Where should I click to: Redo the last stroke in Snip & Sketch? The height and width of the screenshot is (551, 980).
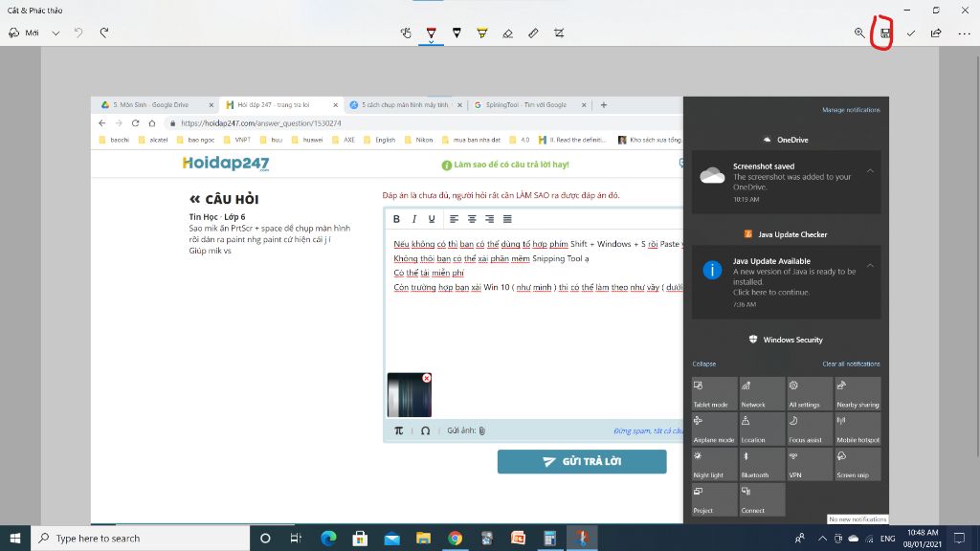click(104, 33)
